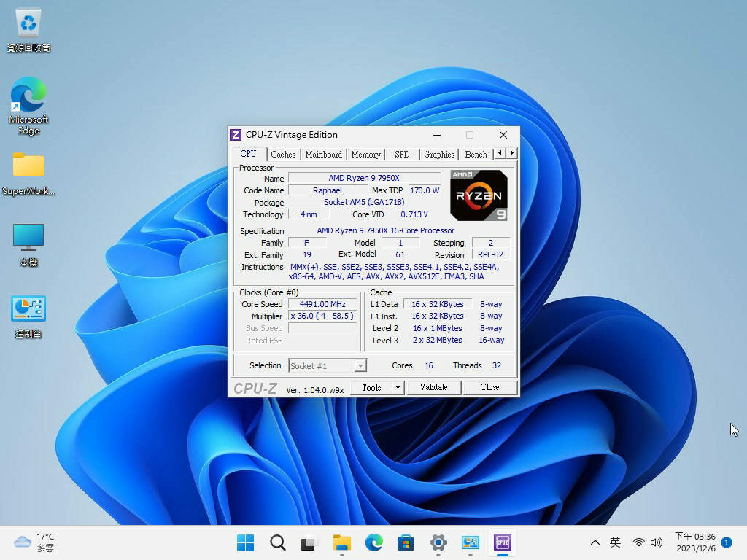Open the Tools dropdown arrow
This screenshot has height=560, width=747.
[400, 387]
